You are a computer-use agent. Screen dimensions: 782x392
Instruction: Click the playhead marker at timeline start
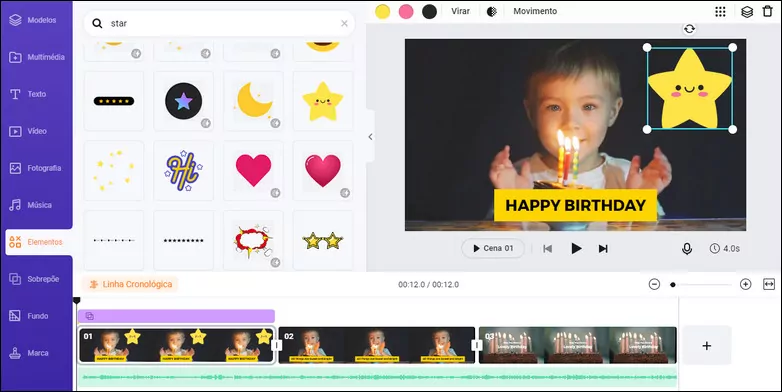(x=76, y=301)
